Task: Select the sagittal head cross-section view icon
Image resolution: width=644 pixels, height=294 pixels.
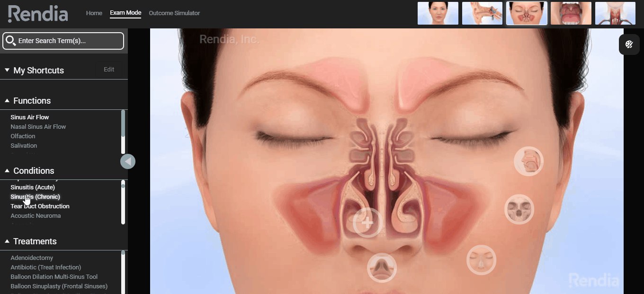Action: [528, 161]
